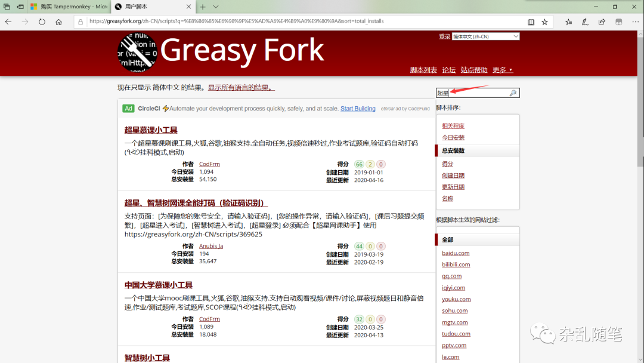This screenshot has height=363, width=644.
Task: Open 脚本列表 in the navigation menu
Action: [x=423, y=70]
